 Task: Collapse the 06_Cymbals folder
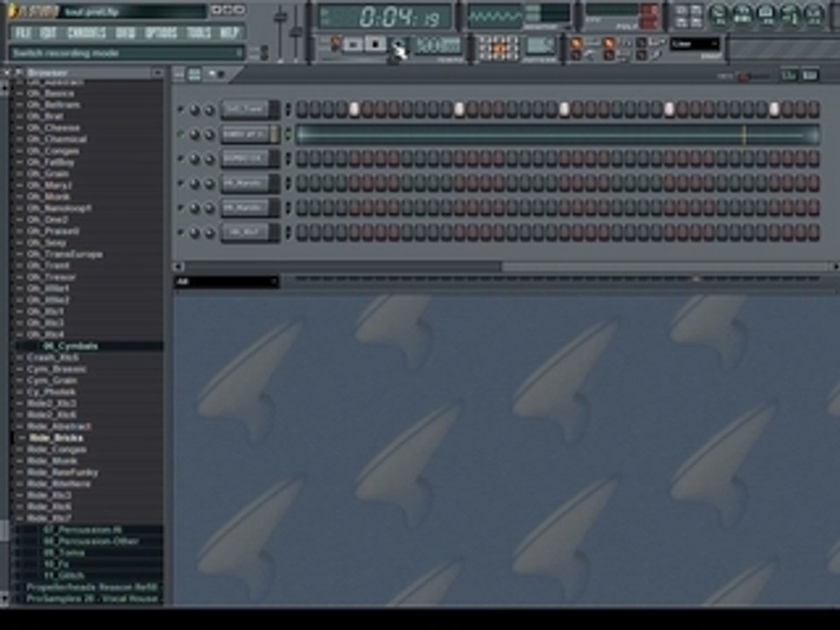pyautogui.click(x=70, y=346)
